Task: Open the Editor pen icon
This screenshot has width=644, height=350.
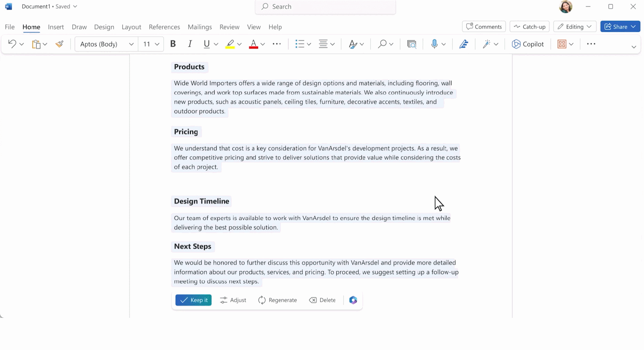Action: (464, 44)
